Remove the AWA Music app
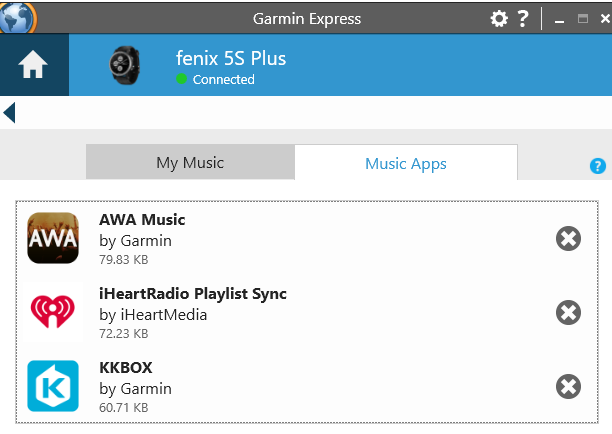The width and height of the screenshot is (612, 434). point(568,238)
